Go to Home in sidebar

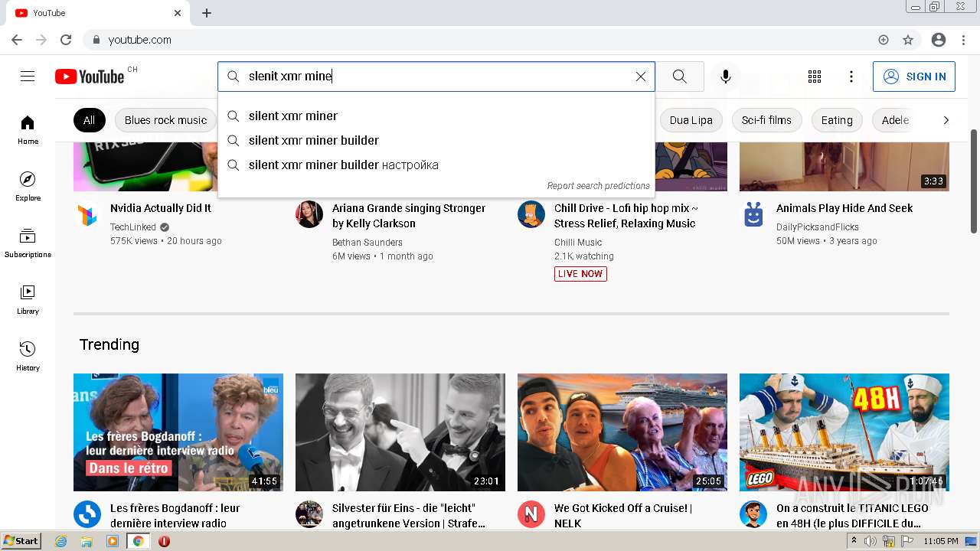(28, 129)
